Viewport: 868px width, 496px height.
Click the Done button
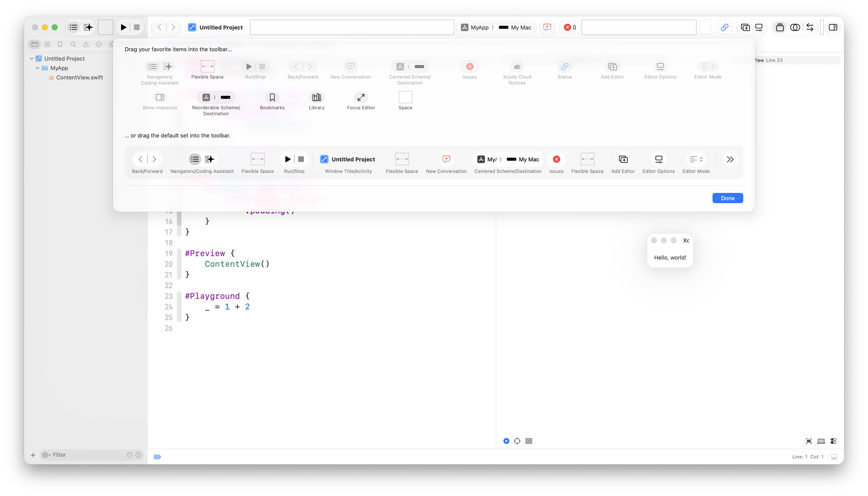point(727,198)
